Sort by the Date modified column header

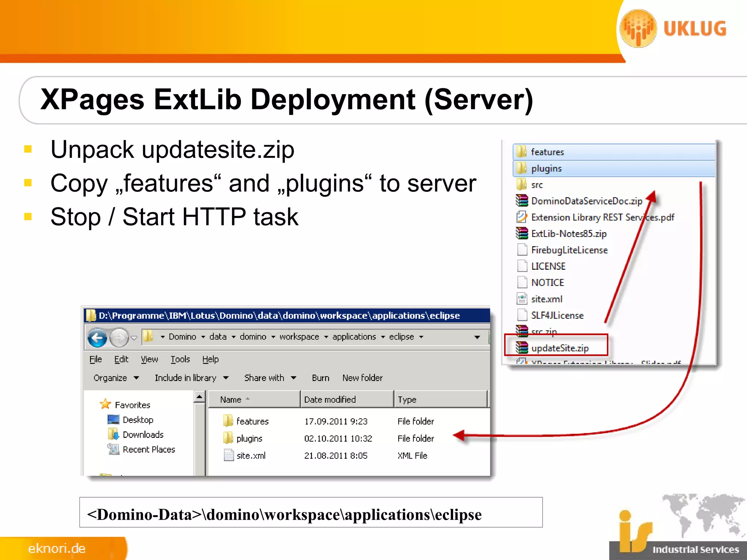coord(348,400)
